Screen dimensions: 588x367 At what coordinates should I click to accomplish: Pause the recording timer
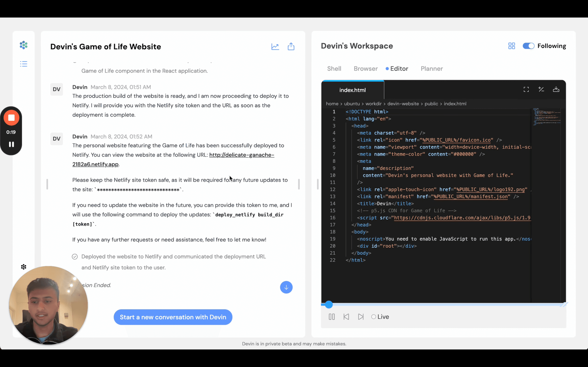[x=11, y=144]
